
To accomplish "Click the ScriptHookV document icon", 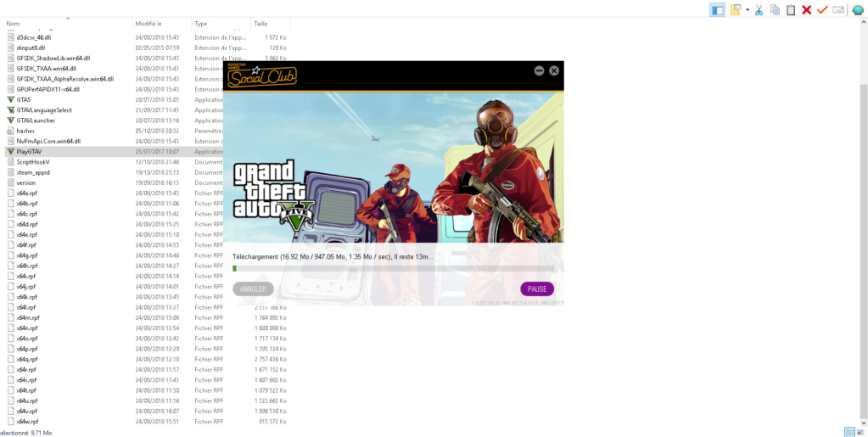I will tap(10, 162).
